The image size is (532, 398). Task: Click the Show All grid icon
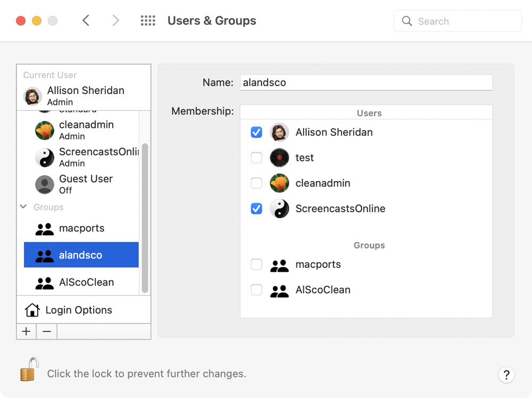pos(147,21)
